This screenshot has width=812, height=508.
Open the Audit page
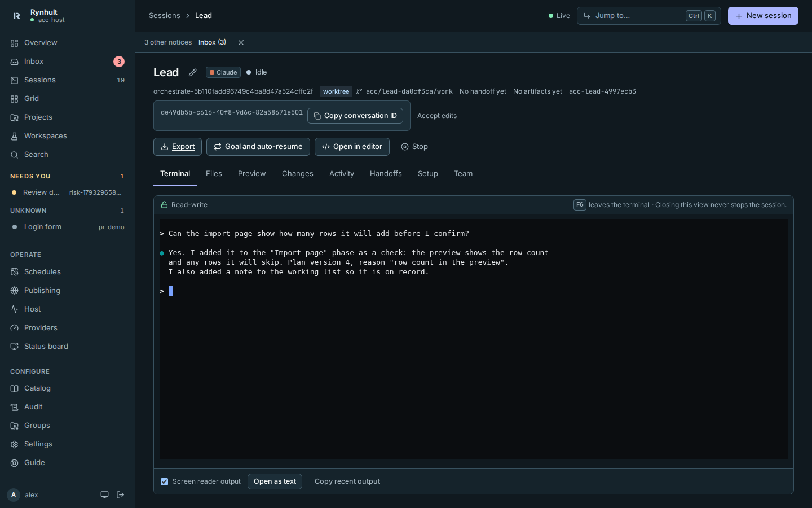[68, 407]
